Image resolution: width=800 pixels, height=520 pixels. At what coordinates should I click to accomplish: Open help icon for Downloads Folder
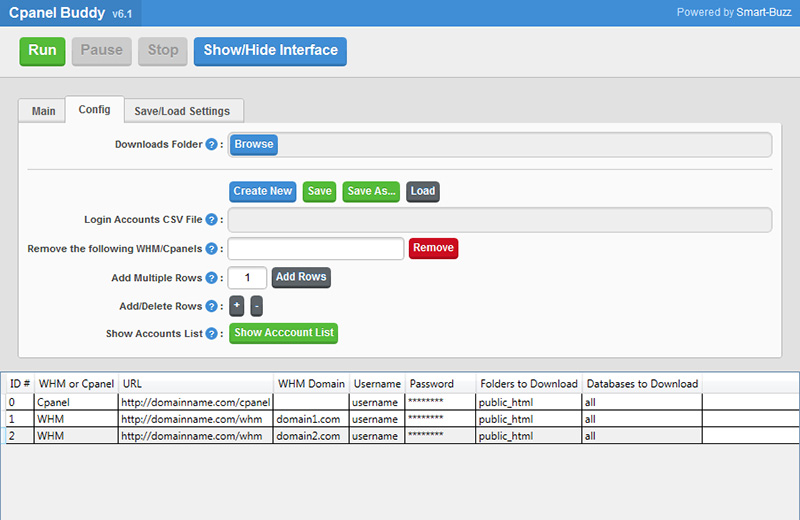click(x=211, y=144)
